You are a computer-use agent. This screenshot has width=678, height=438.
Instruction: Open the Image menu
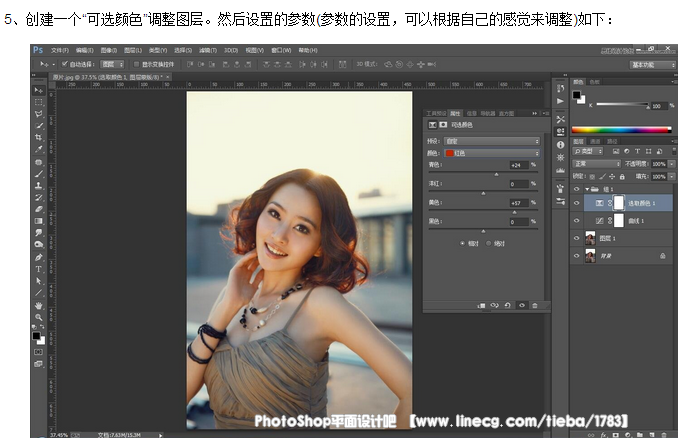(x=109, y=50)
